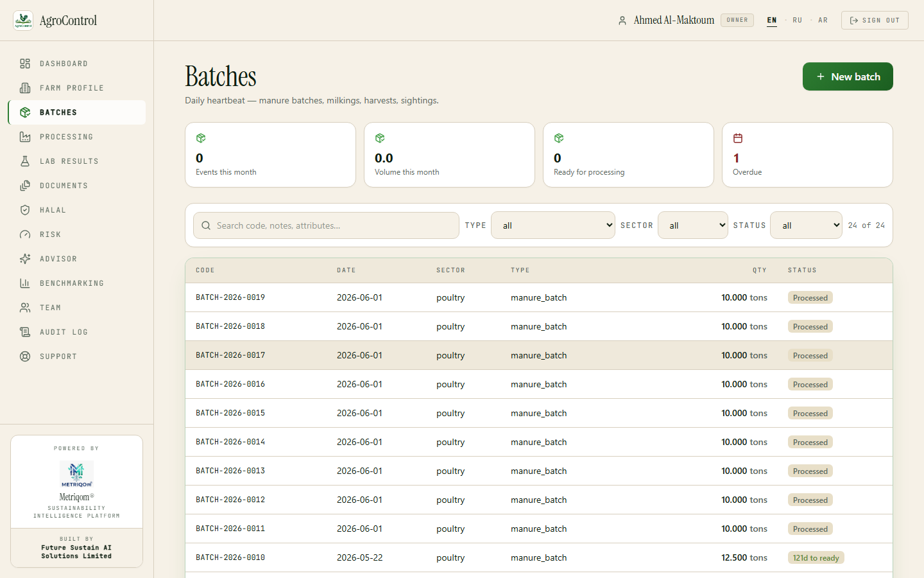
Task: Click the 2026-05-22 date cell
Action: click(x=360, y=557)
